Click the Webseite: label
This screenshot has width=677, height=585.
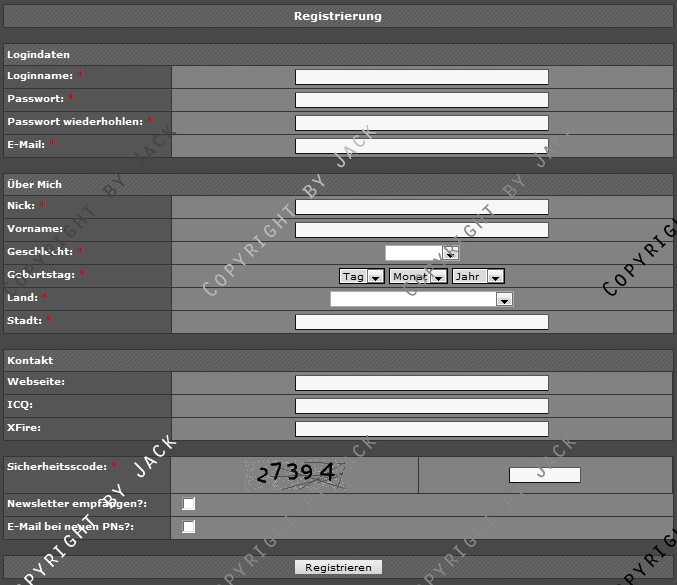[x=36, y=382]
